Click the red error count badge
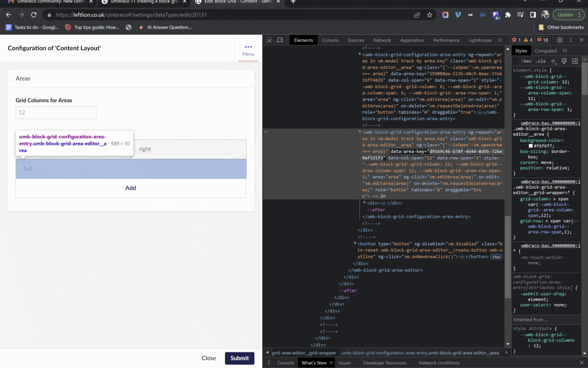 point(517,40)
